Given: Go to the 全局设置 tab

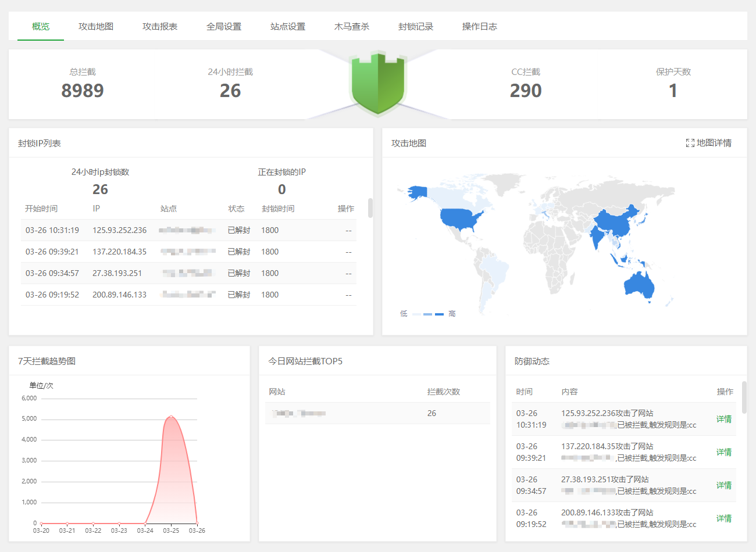Looking at the screenshot, I should click(x=224, y=27).
